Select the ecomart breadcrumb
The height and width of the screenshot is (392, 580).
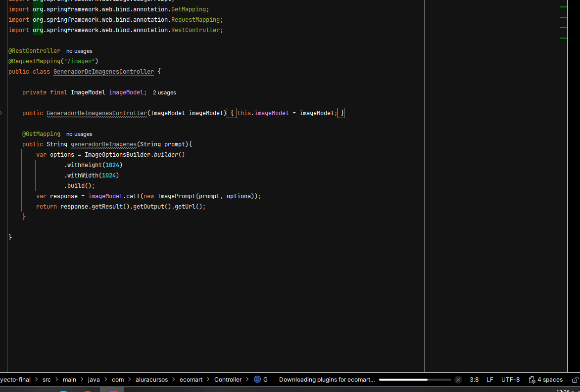click(x=191, y=380)
